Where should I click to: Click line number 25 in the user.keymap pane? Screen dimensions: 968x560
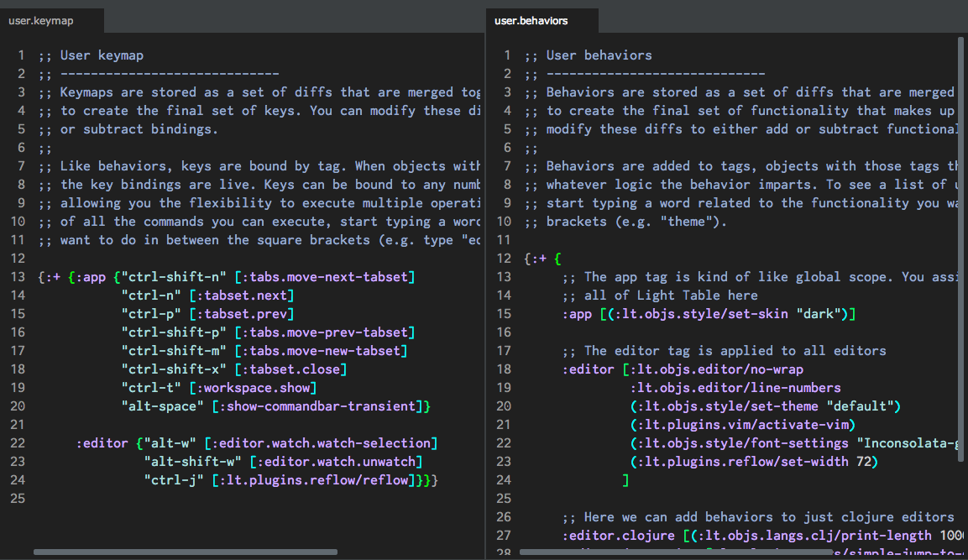(x=19, y=499)
